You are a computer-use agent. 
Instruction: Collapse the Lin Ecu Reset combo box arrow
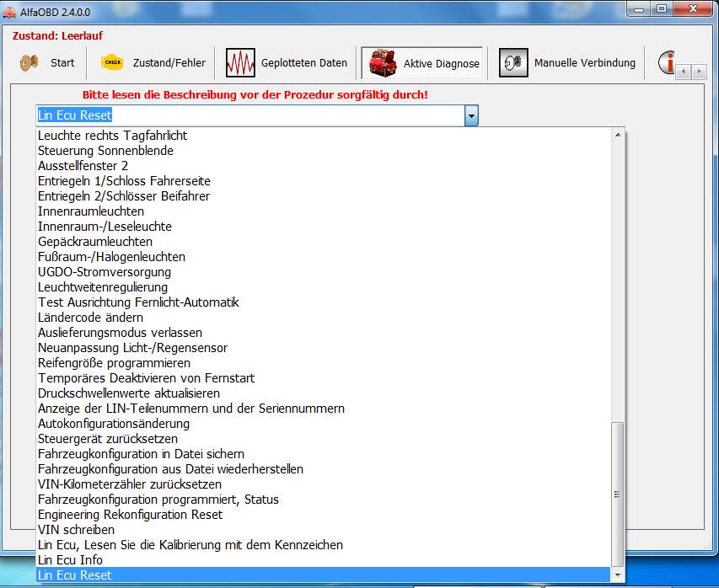(471, 115)
